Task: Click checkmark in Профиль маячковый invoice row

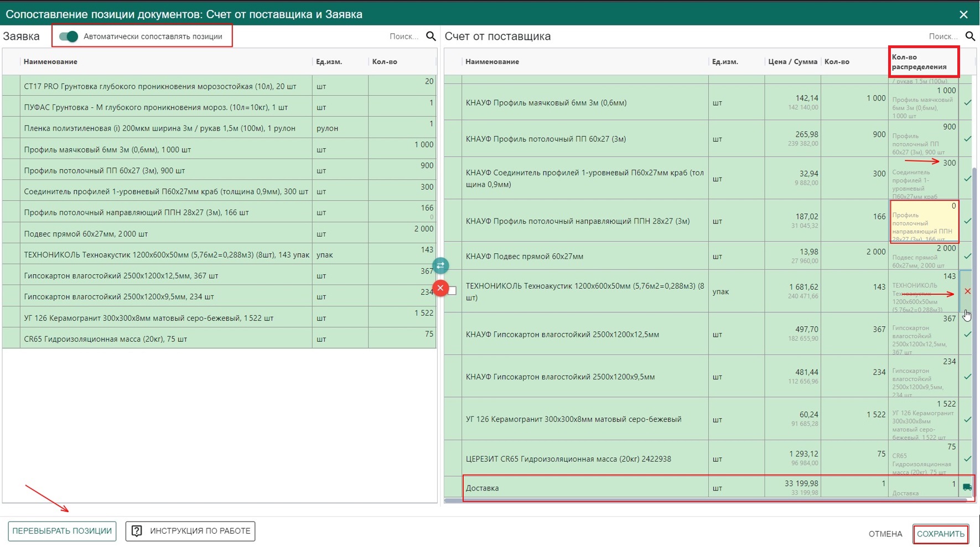Action: pyautogui.click(x=967, y=102)
